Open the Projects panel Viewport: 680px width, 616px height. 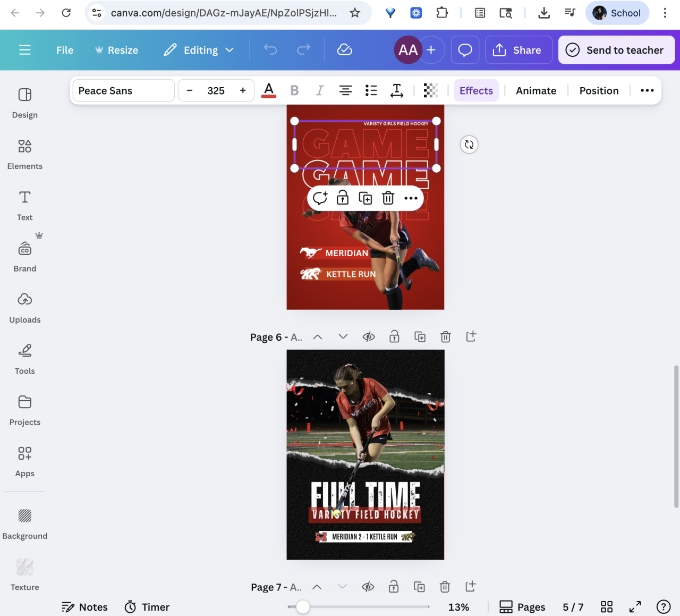click(x=25, y=411)
